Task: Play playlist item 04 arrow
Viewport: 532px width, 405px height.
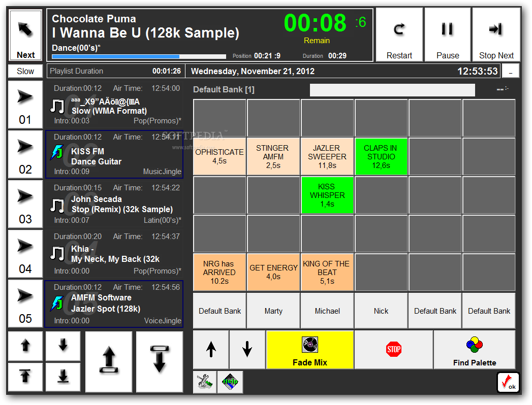Action: coord(25,254)
